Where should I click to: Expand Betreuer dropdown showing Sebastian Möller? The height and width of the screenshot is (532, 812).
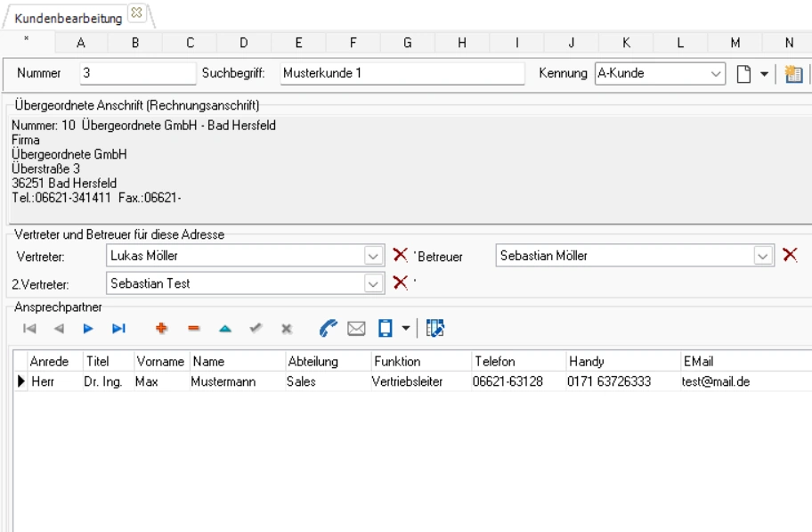click(762, 256)
